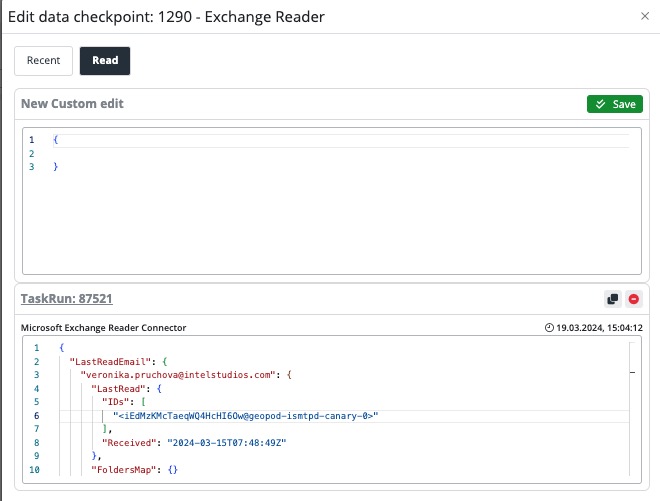Copy the TaskRun 87521 checkpoint data
660x501 pixels.
pyautogui.click(x=613, y=299)
